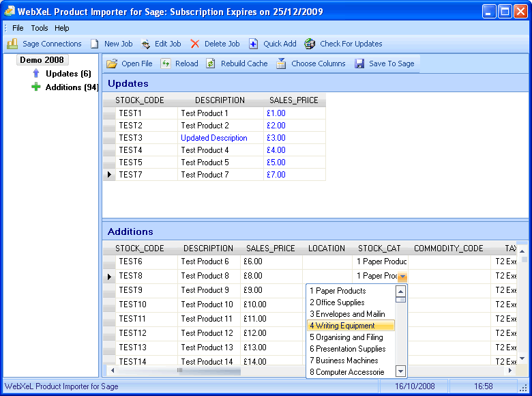The height and width of the screenshot is (396, 532).
Task: Click the WebXel application title bar icon
Action: (x=10, y=11)
